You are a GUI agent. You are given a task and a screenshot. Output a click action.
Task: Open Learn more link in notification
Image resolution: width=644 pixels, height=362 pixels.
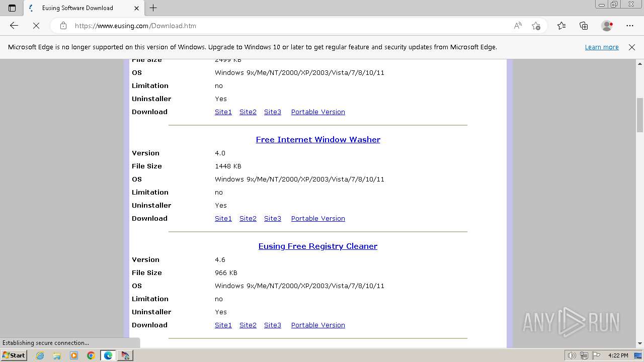click(x=602, y=47)
